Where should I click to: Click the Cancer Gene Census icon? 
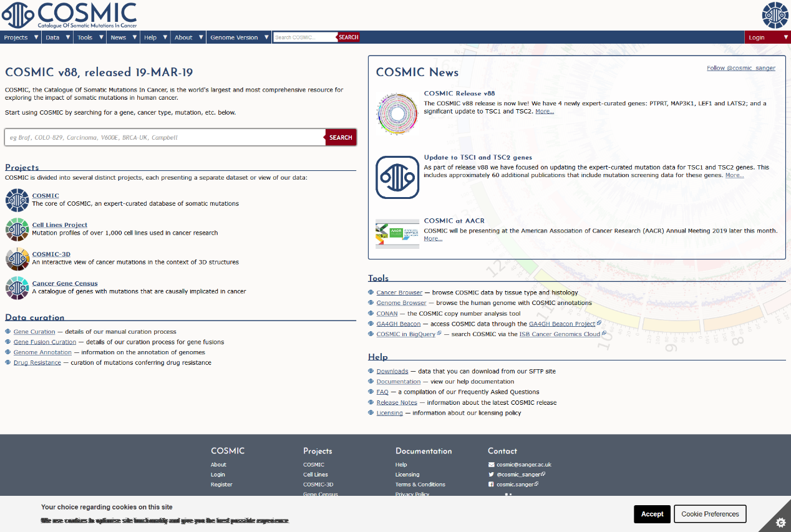[17, 288]
